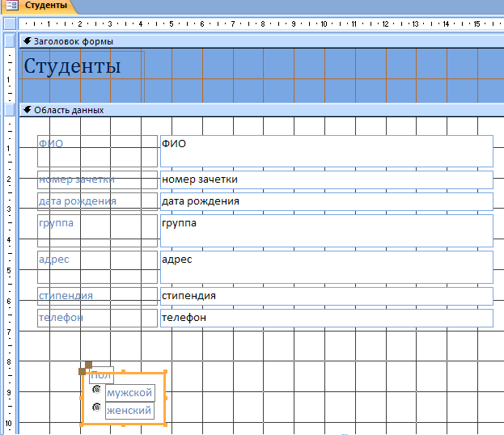Select the группа label control
This screenshot has height=435, width=504.
click(x=97, y=231)
